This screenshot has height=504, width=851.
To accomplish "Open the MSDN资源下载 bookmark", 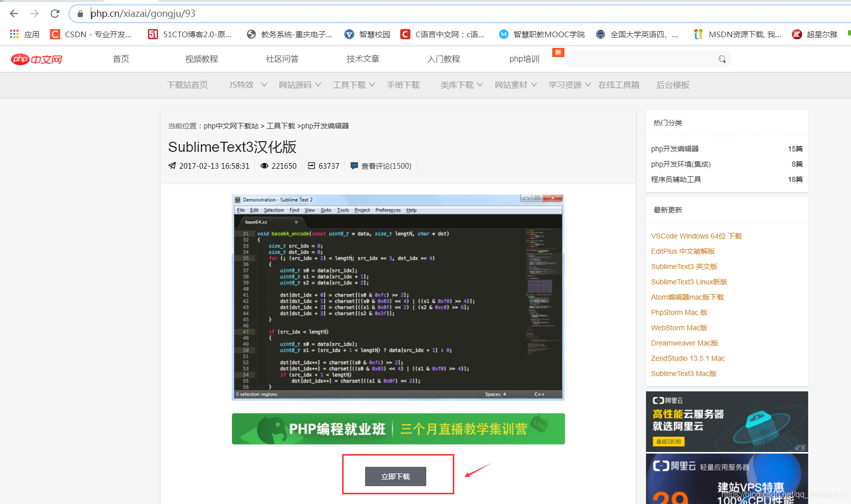I will pos(737,34).
